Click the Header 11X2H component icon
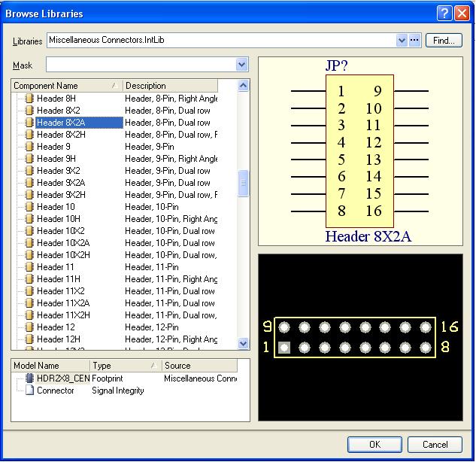Image resolution: width=476 pixels, height=462 pixels. [x=29, y=315]
